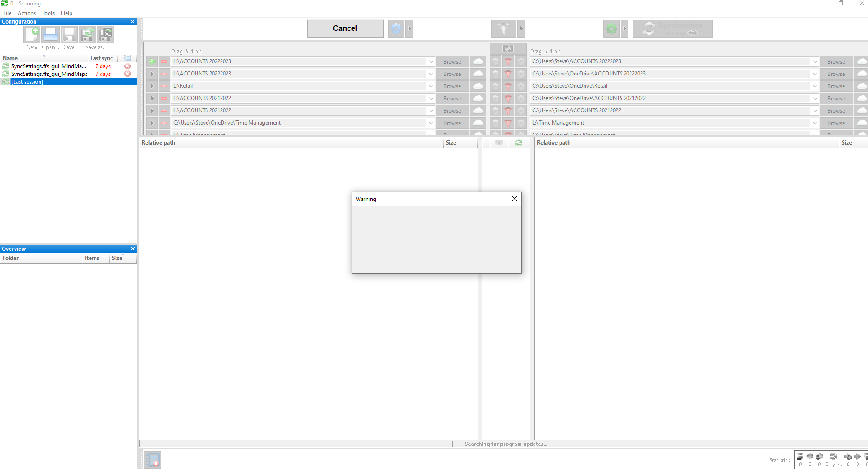
Task: Add a folder pair with green plus
Action: pos(152,61)
